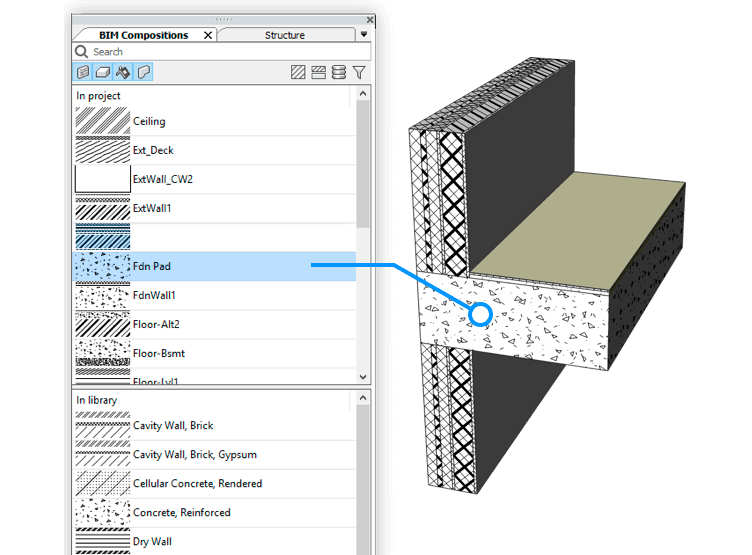
Task: Select Cellular Concrete, Rendered entry
Action: tap(214, 484)
